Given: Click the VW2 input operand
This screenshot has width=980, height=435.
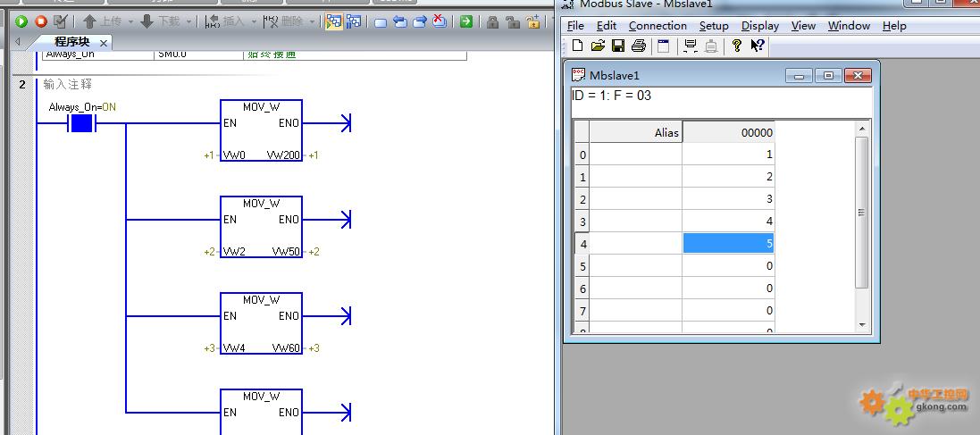Looking at the screenshot, I should click(234, 252).
